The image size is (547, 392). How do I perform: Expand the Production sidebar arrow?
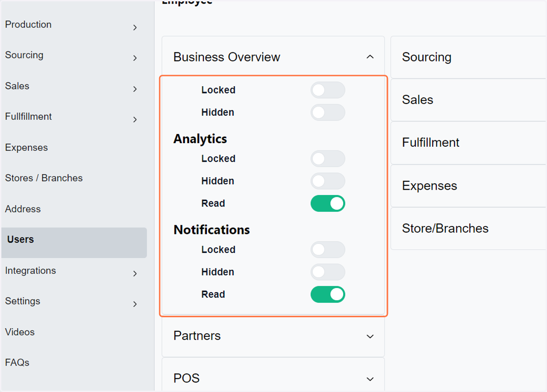coord(135,27)
